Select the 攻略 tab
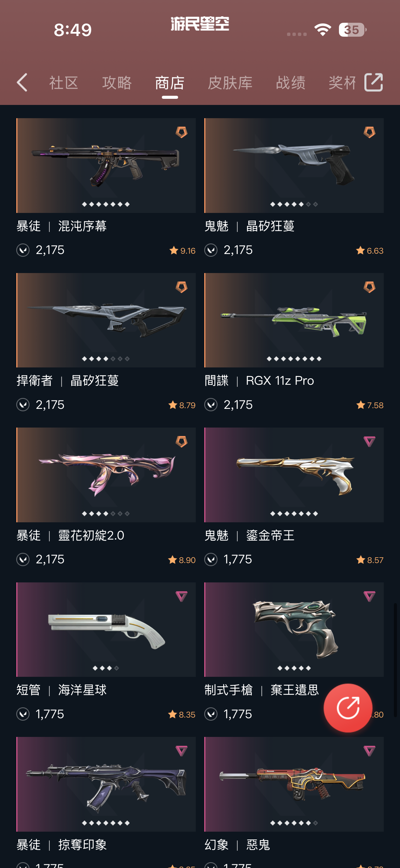 pyautogui.click(x=117, y=83)
